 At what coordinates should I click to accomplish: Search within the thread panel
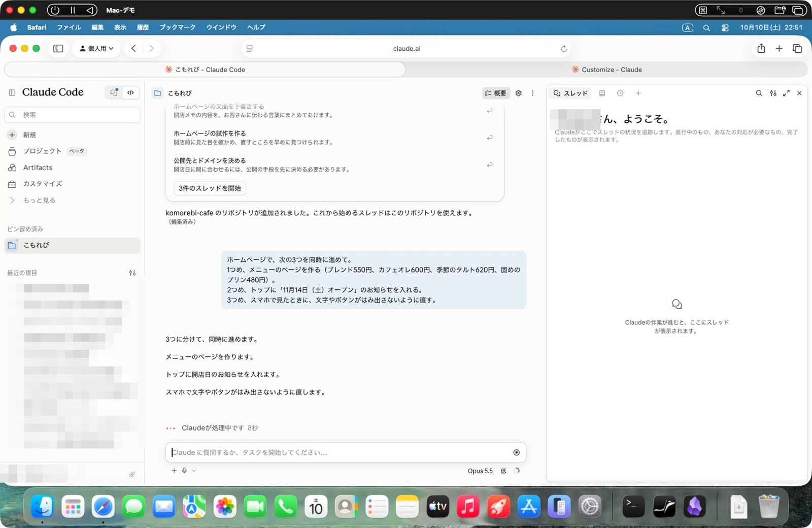coord(759,93)
